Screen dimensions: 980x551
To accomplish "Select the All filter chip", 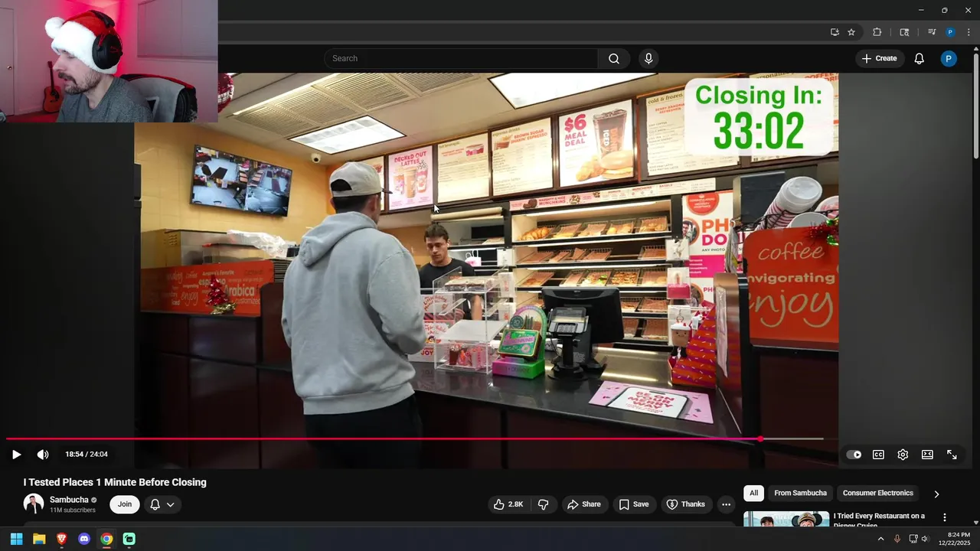I will click(x=754, y=494).
